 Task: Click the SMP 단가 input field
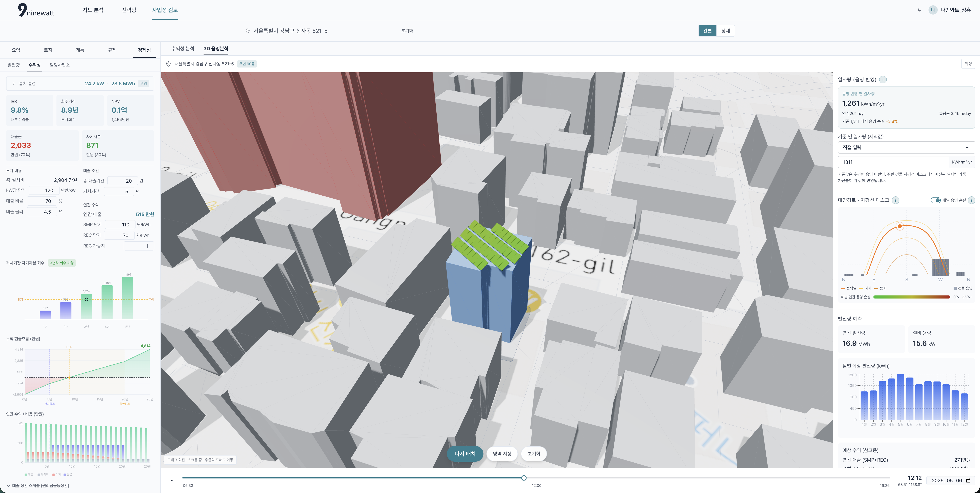pyautogui.click(x=120, y=225)
